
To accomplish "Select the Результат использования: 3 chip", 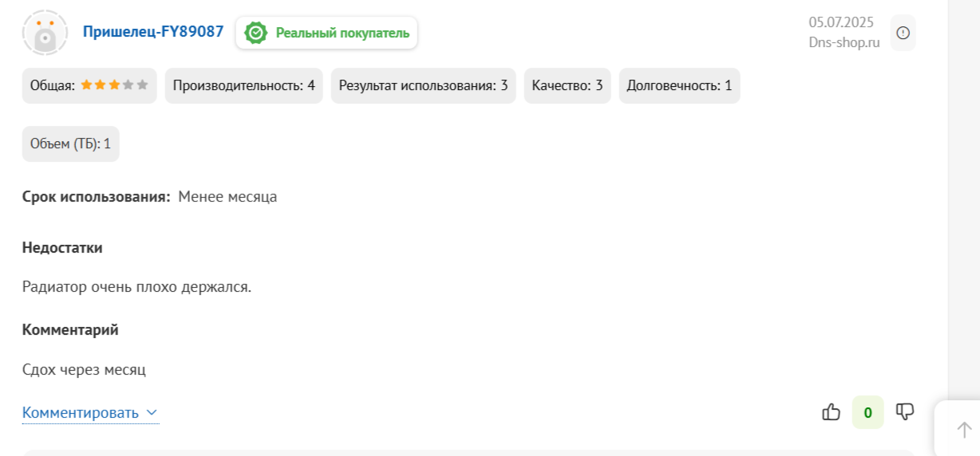I will click(423, 85).
